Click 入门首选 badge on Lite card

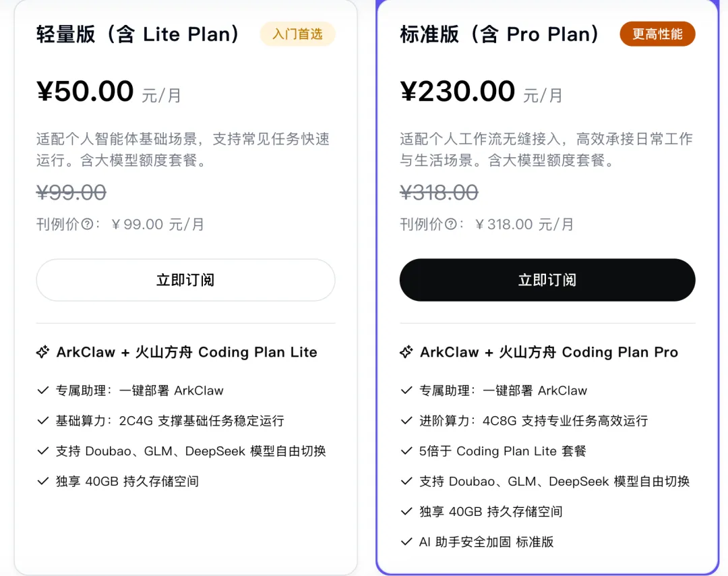[297, 34]
